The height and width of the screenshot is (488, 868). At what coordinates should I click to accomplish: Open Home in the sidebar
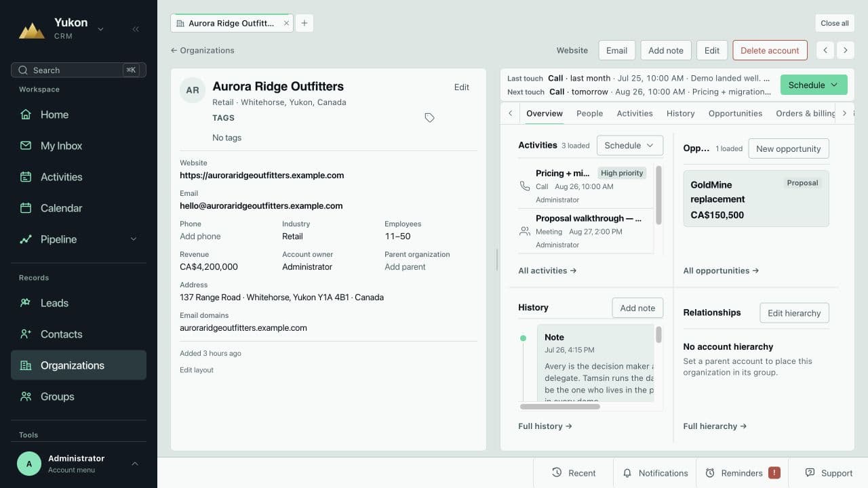click(x=79, y=115)
